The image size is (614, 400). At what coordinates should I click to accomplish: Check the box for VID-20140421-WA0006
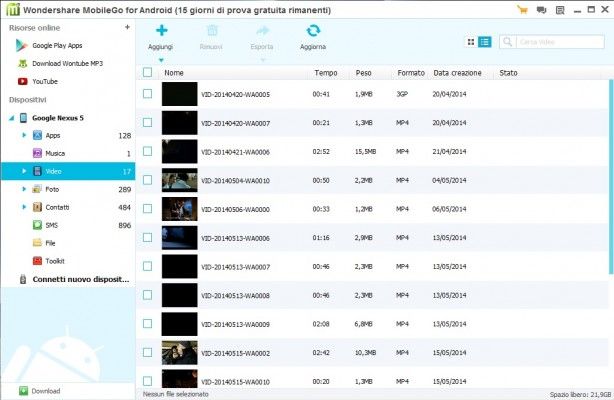tap(148, 151)
